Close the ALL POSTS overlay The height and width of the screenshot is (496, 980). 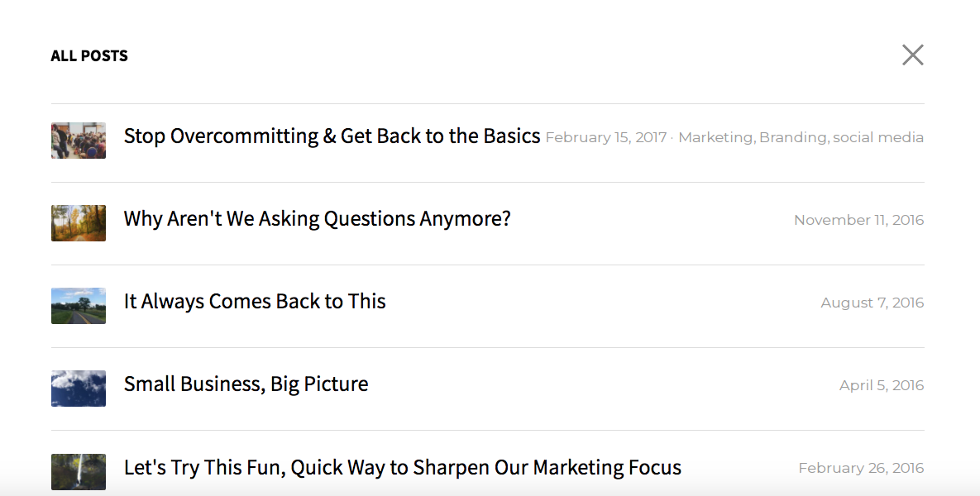point(912,55)
